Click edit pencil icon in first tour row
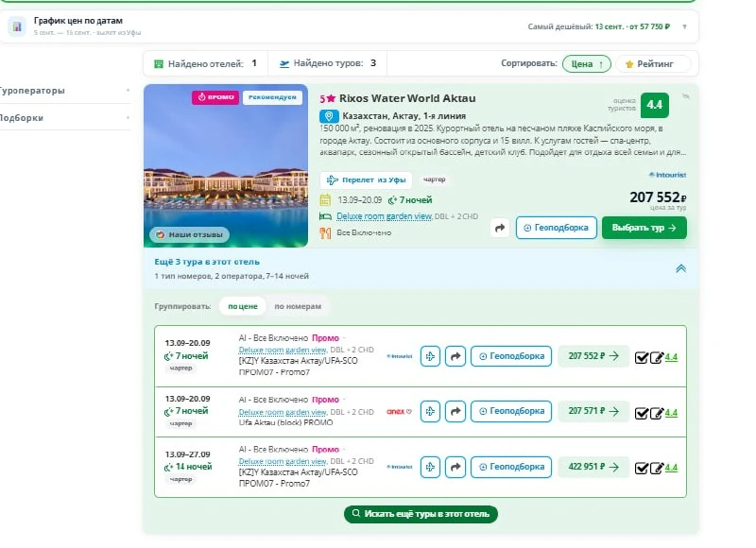 point(657,357)
